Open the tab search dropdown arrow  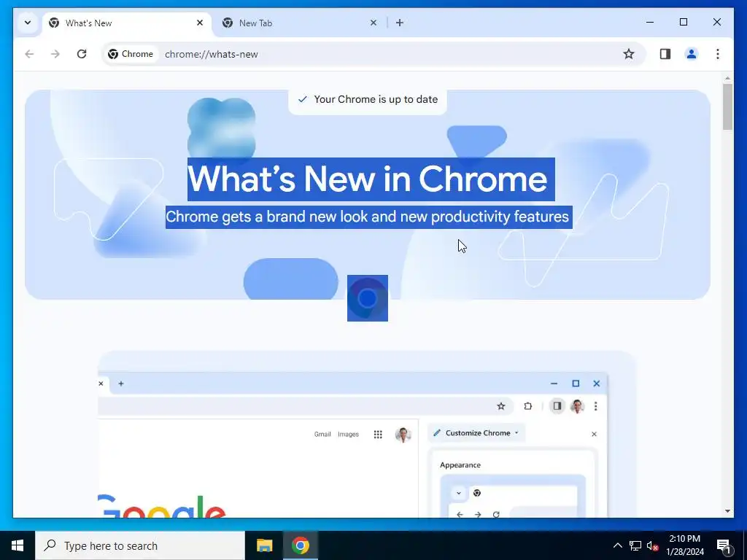28,23
